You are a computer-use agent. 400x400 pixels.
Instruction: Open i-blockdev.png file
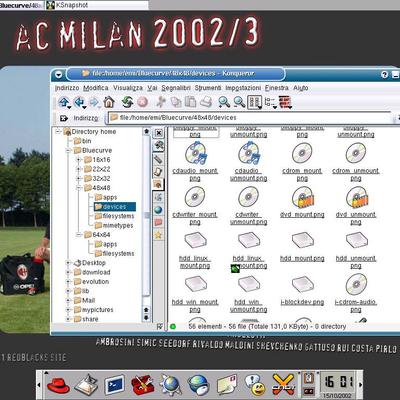point(302,290)
